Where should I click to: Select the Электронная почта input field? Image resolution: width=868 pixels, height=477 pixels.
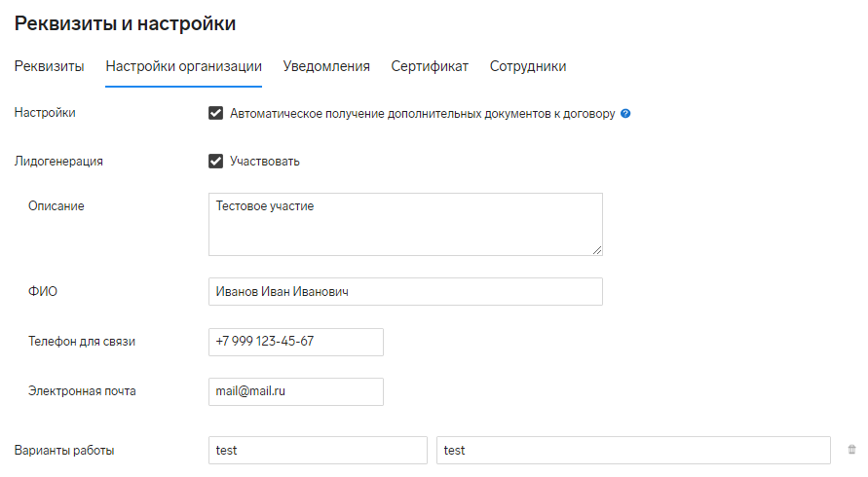point(296,391)
